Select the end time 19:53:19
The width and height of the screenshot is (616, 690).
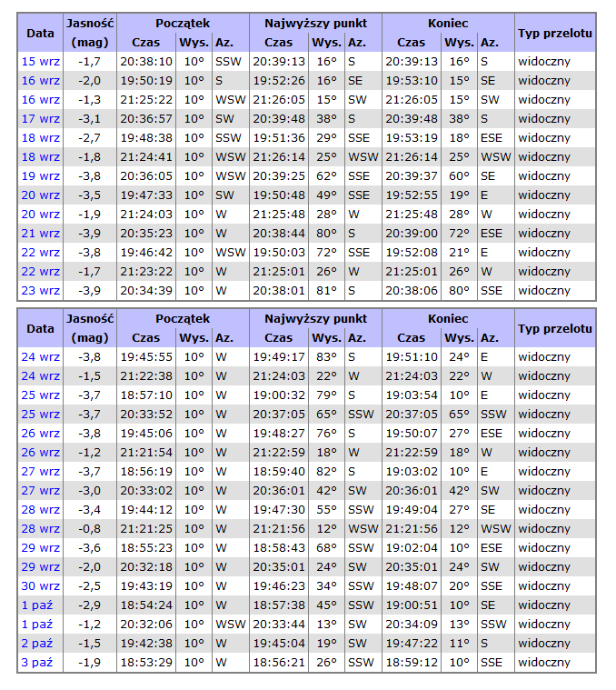(412, 138)
